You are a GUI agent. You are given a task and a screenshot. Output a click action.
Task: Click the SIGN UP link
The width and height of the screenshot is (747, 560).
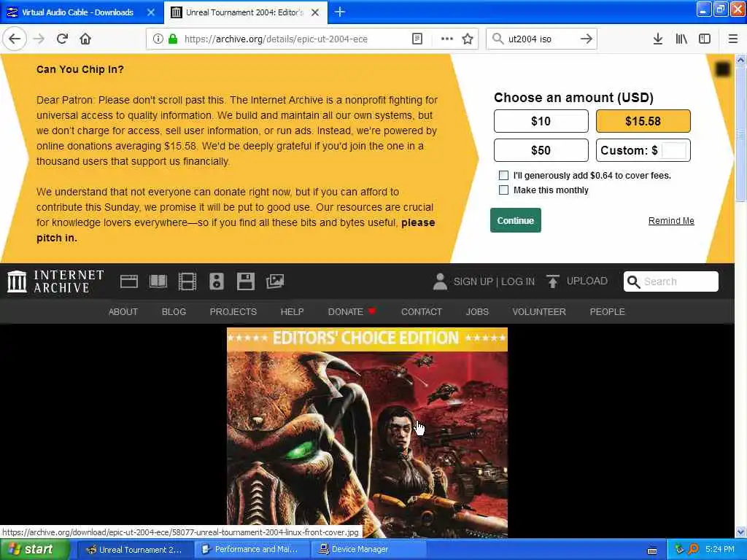tap(473, 281)
